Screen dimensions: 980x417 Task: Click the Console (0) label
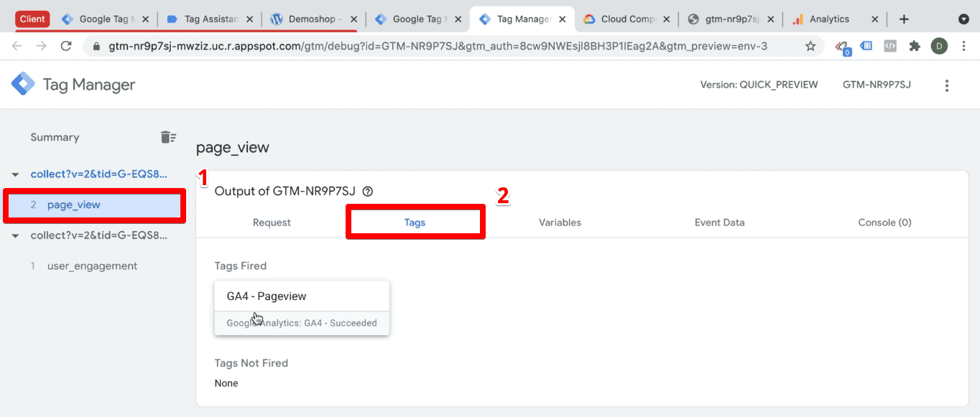[x=884, y=222]
